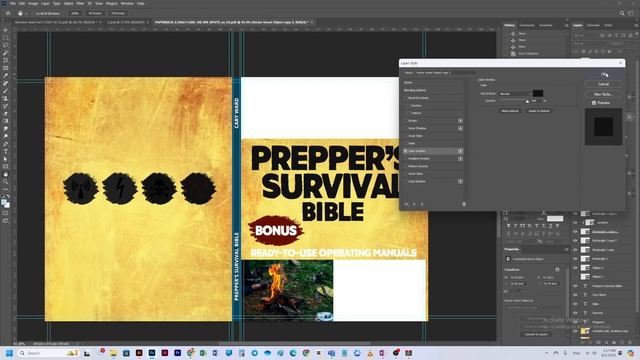
Task: Select the Pen tool
Action: 5,144
